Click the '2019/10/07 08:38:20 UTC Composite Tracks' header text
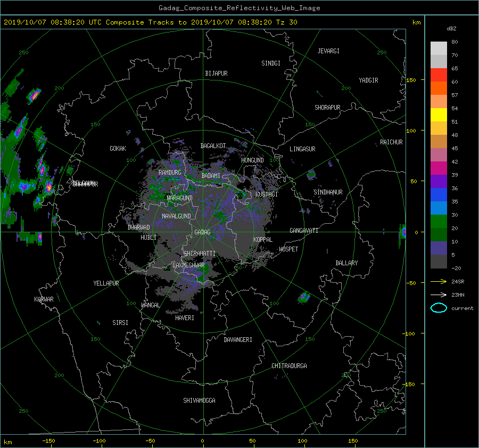Screen dimensions: 479x448 (89, 22)
